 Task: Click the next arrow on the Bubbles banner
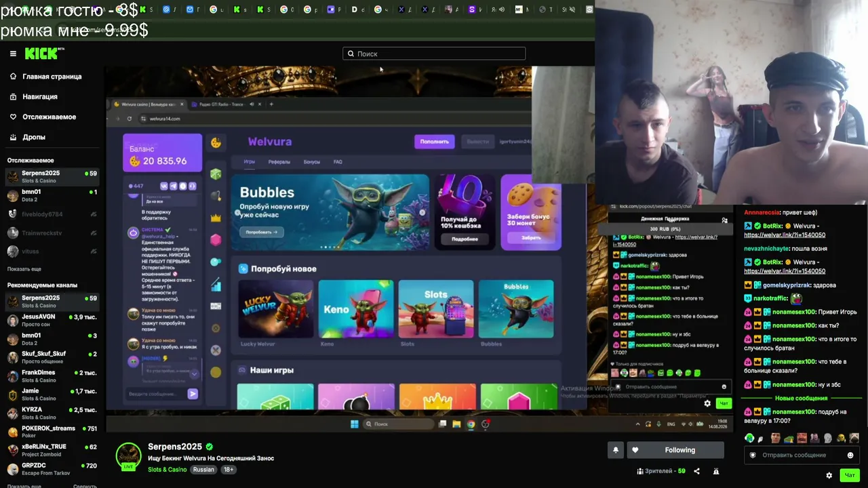[422, 212]
